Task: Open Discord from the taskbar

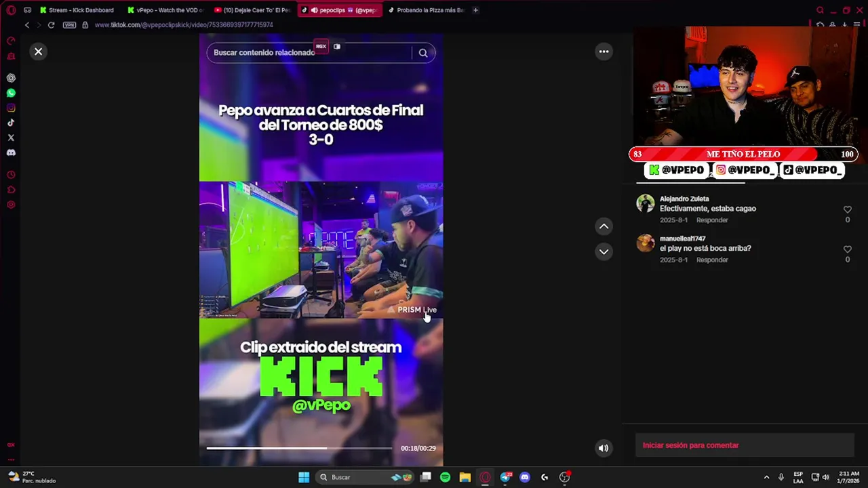Action: click(x=524, y=477)
